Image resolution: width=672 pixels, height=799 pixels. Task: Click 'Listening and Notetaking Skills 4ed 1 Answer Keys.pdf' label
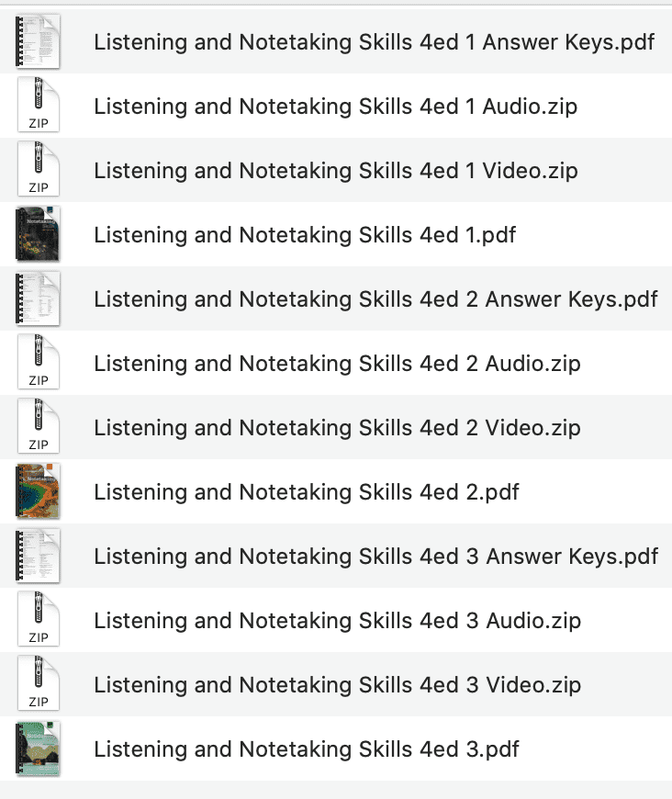coord(372,41)
